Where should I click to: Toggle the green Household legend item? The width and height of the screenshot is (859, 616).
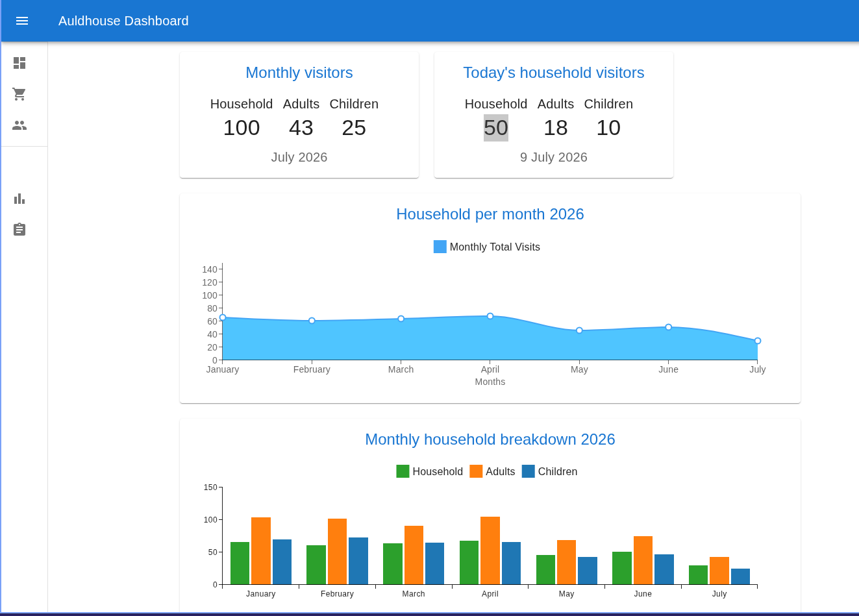[430, 471]
